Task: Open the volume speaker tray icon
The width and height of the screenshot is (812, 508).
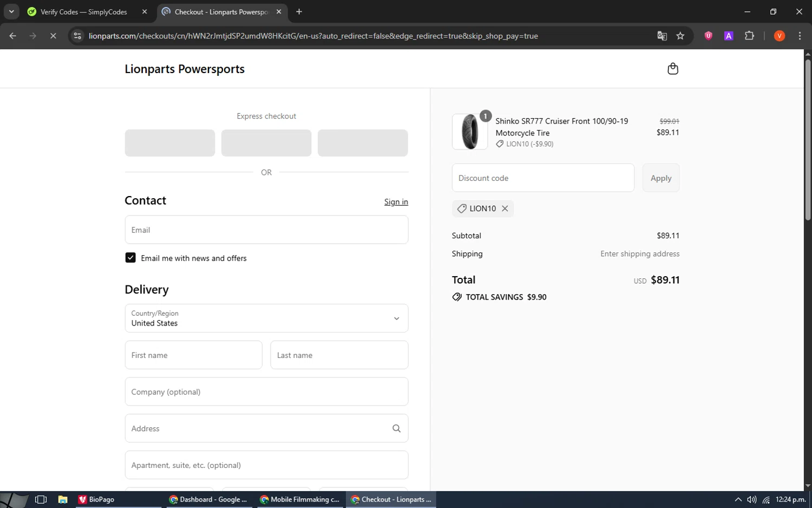Action: [x=752, y=500]
